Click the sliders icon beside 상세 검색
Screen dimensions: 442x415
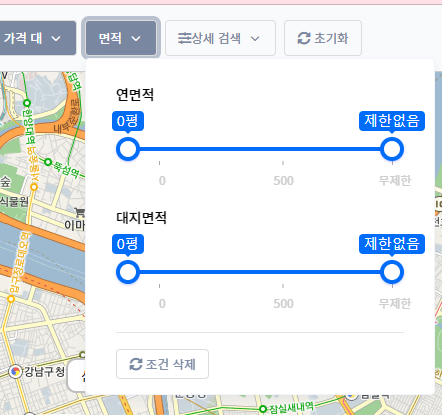184,38
